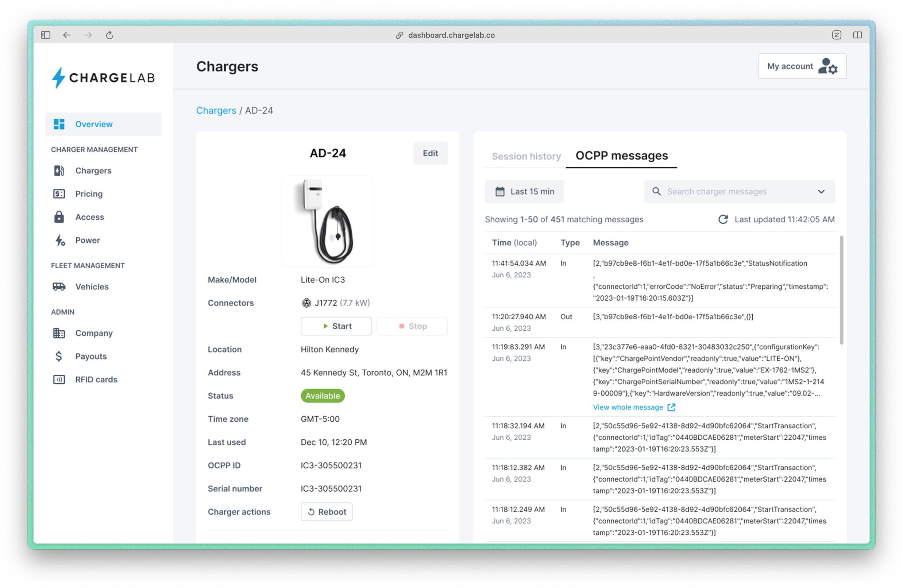
Task: Open Chargers from the breadcrumb link
Action: pyautogui.click(x=216, y=110)
